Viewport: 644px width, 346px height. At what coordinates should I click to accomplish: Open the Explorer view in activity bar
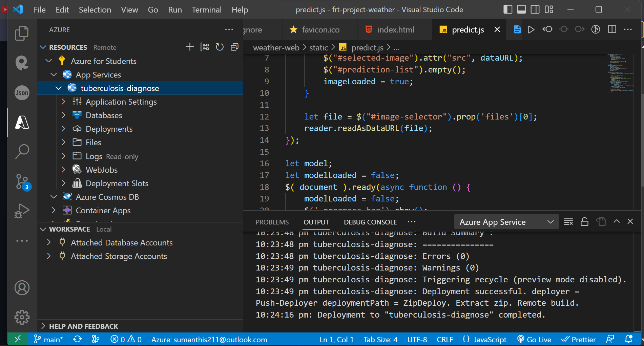click(22, 33)
